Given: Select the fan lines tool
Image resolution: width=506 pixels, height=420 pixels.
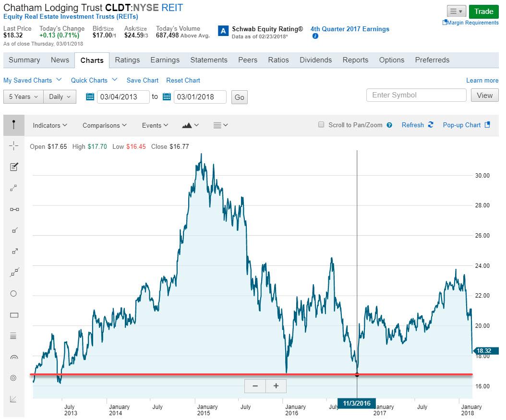Looking at the screenshot, I should pyautogui.click(x=13, y=399).
